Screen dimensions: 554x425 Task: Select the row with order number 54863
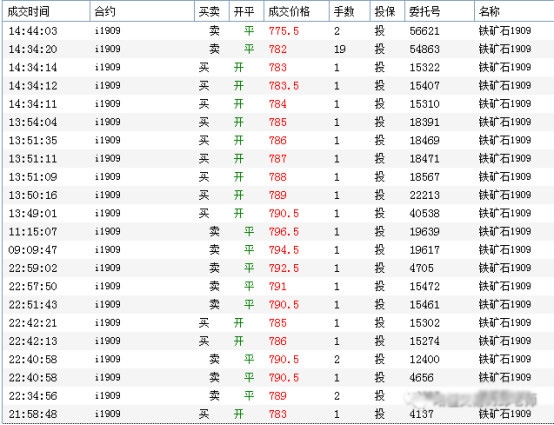click(x=278, y=49)
